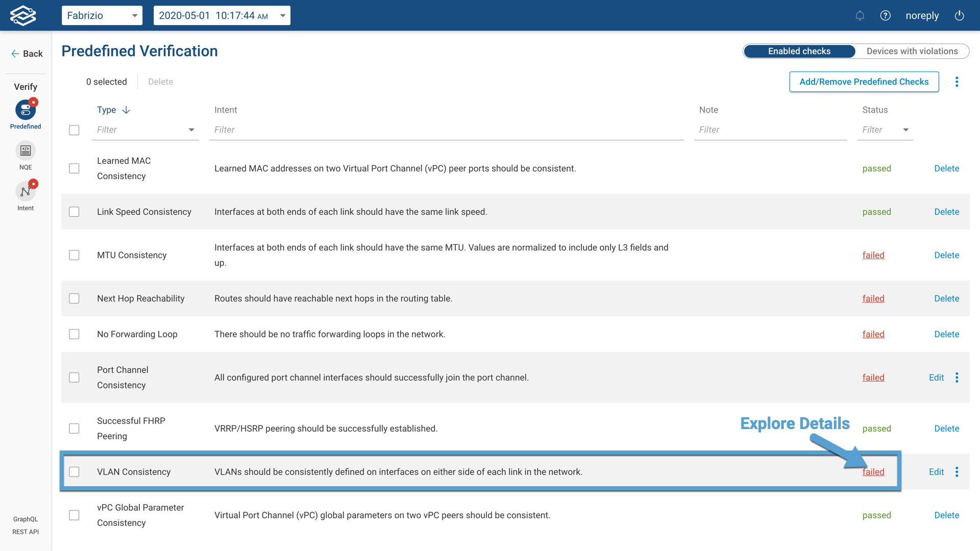Switch to the Devices with violations tab
The width and height of the screenshot is (980, 551).
(912, 51)
